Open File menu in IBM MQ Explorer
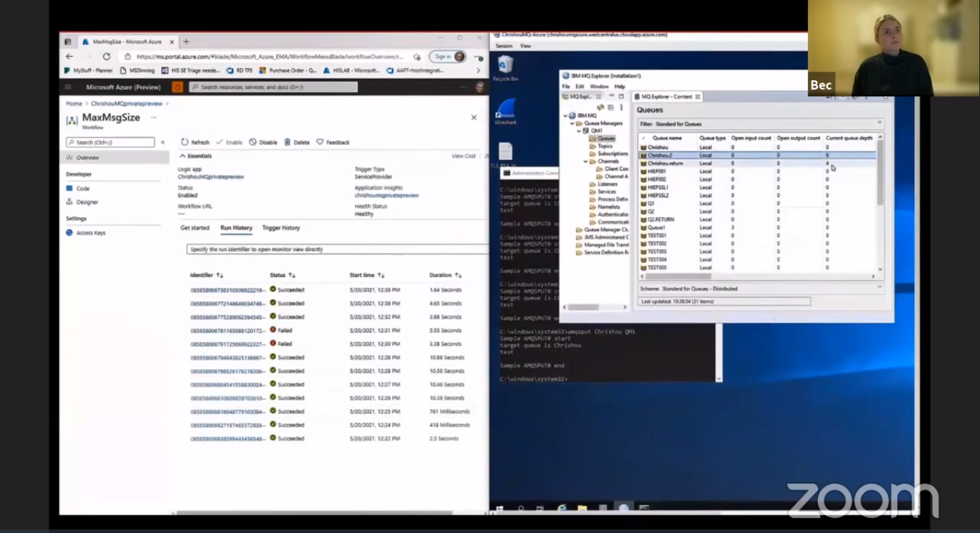The height and width of the screenshot is (533, 980). tap(566, 86)
